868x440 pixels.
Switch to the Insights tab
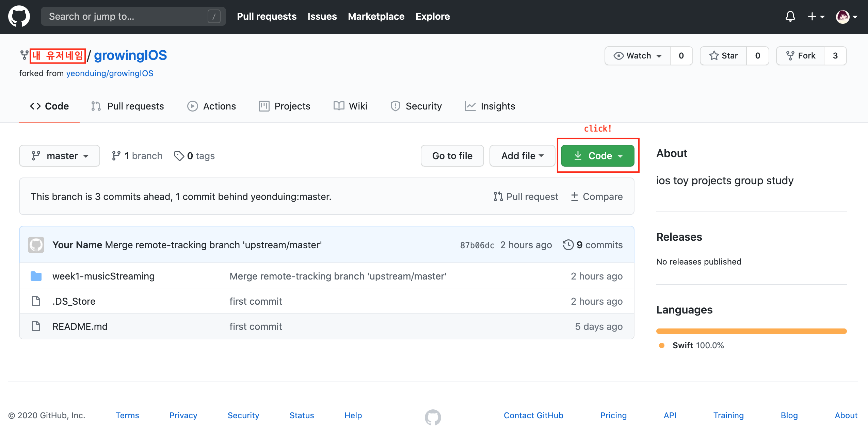click(490, 106)
